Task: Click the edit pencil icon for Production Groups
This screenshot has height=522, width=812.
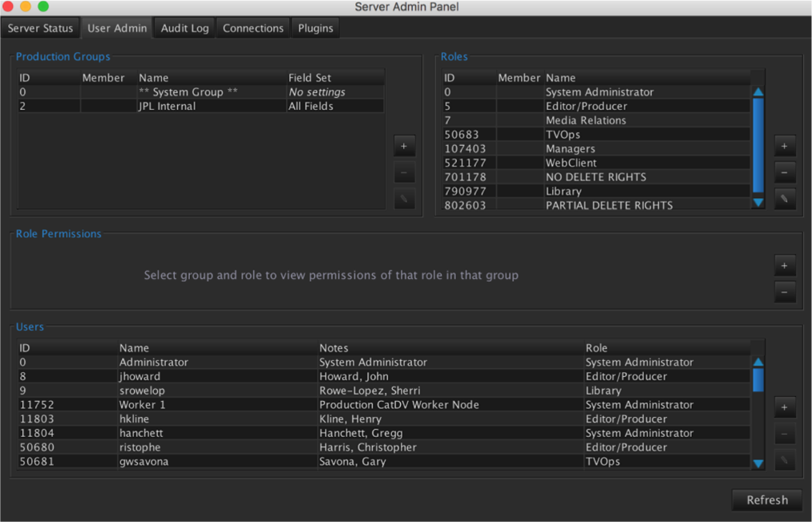Action: tap(404, 199)
